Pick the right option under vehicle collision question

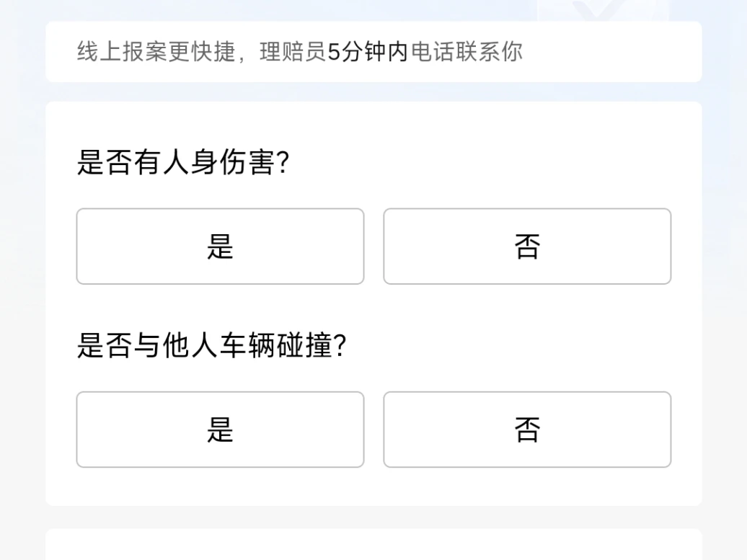click(527, 430)
